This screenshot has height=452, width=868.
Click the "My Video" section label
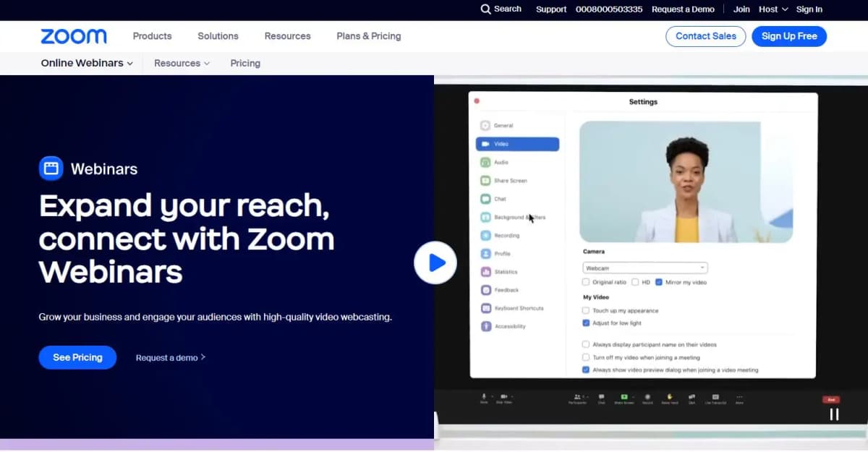[596, 297]
